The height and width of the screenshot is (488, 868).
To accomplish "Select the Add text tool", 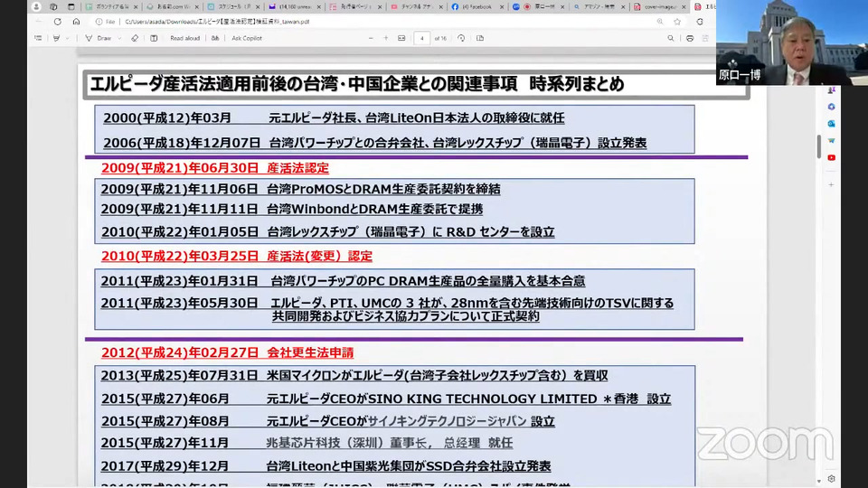I will (154, 38).
